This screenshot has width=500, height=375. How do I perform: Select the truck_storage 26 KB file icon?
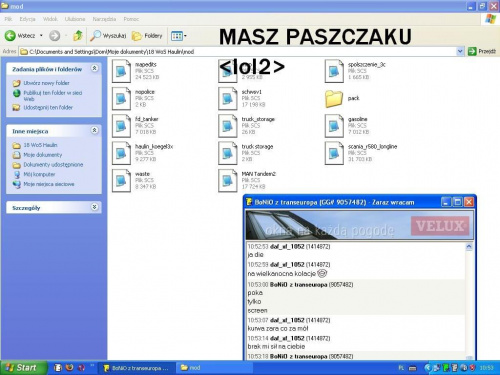click(x=227, y=125)
